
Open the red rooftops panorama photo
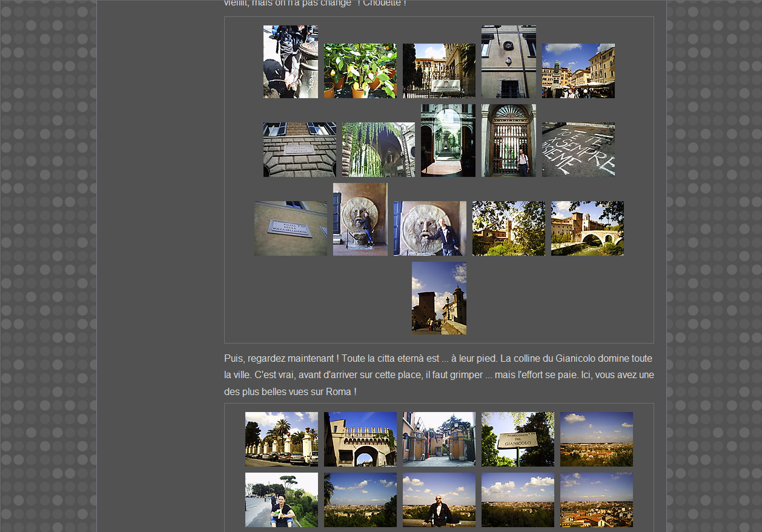[x=596, y=500]
